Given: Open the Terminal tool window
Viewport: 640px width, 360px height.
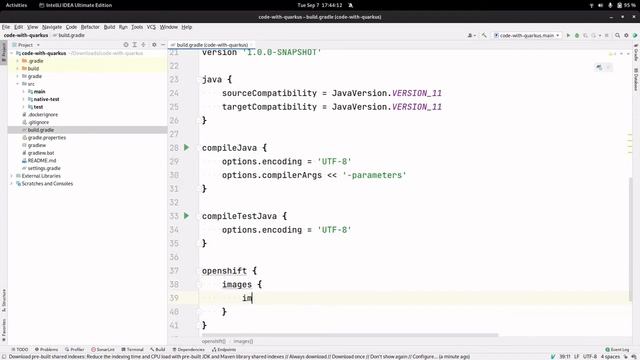Looking at the screenshot, I should [133, 349].
